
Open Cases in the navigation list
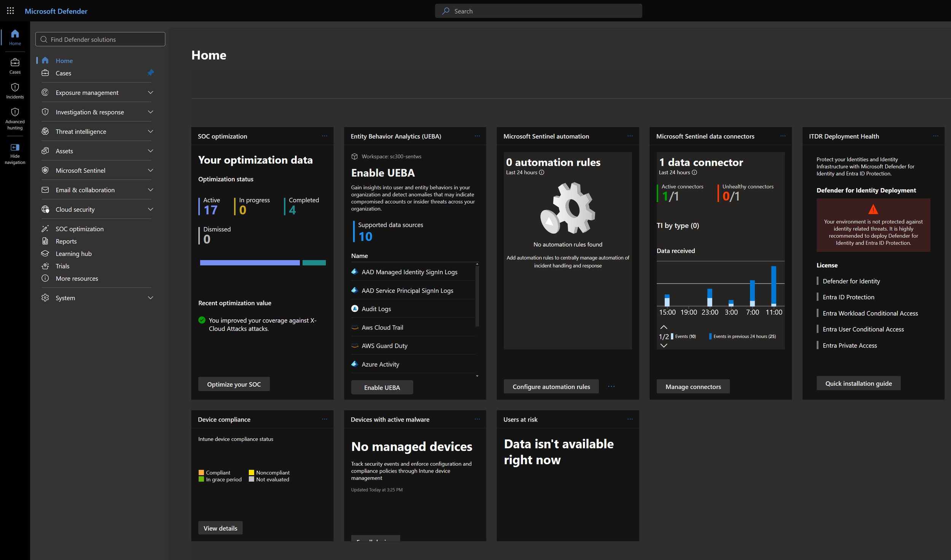(64, 73)
